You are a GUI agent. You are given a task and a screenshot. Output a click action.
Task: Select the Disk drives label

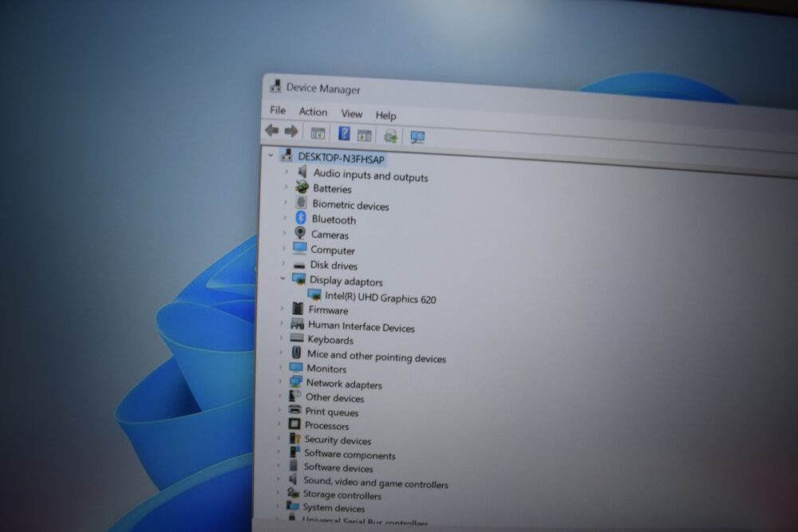pyautogui.click(x=334, y=265)
